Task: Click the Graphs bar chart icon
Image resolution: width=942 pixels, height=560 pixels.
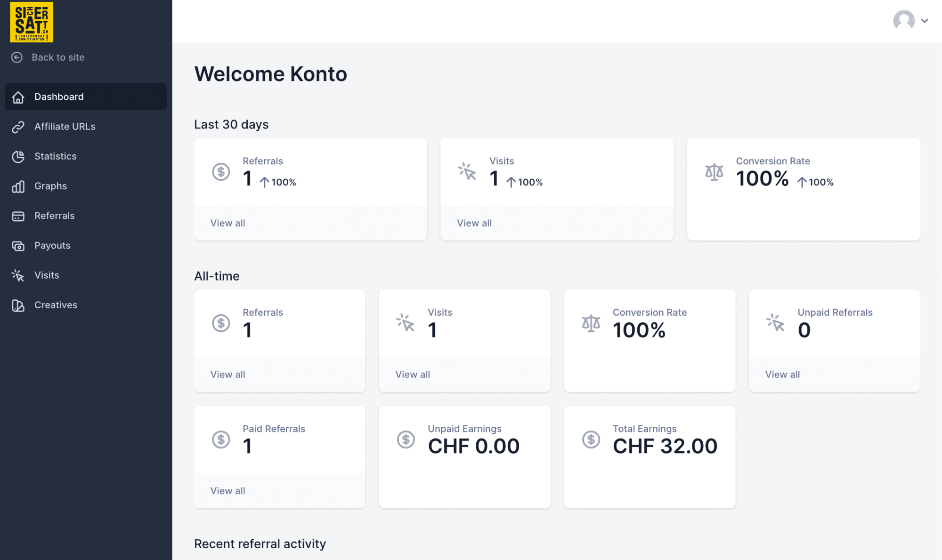Action: (x=18, y=186)
